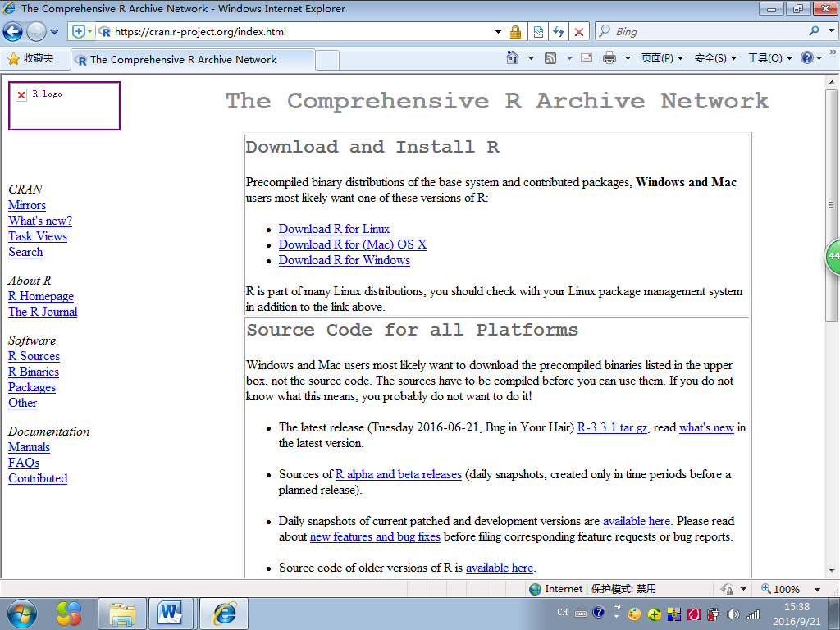
Task: Open the search provider dropdown arrow
Action: (832, 31)
